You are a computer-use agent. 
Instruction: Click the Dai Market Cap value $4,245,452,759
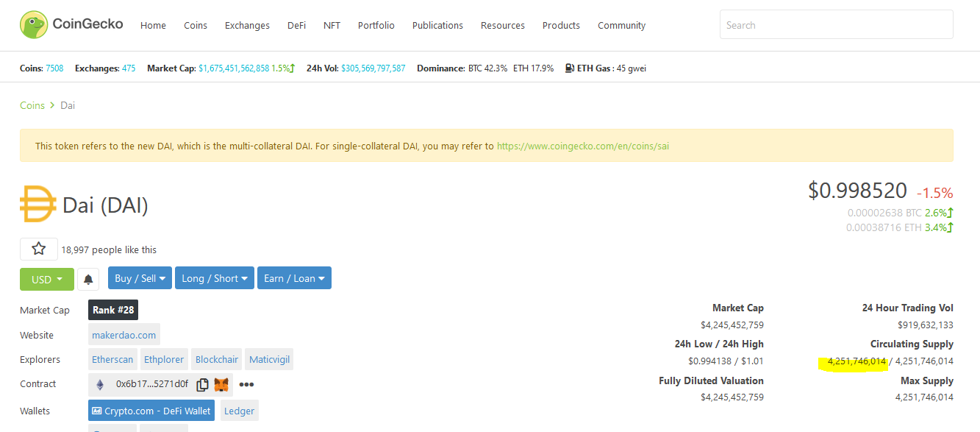(732, 325)
